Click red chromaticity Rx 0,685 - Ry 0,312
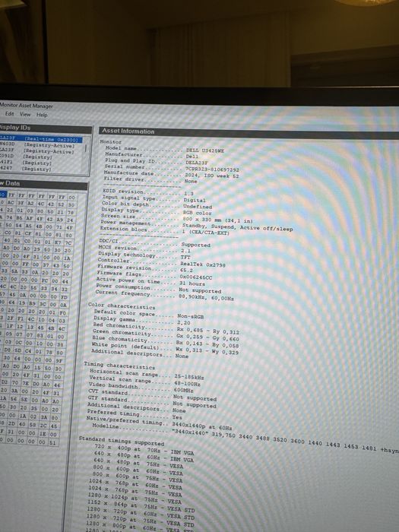 (208, 331)
